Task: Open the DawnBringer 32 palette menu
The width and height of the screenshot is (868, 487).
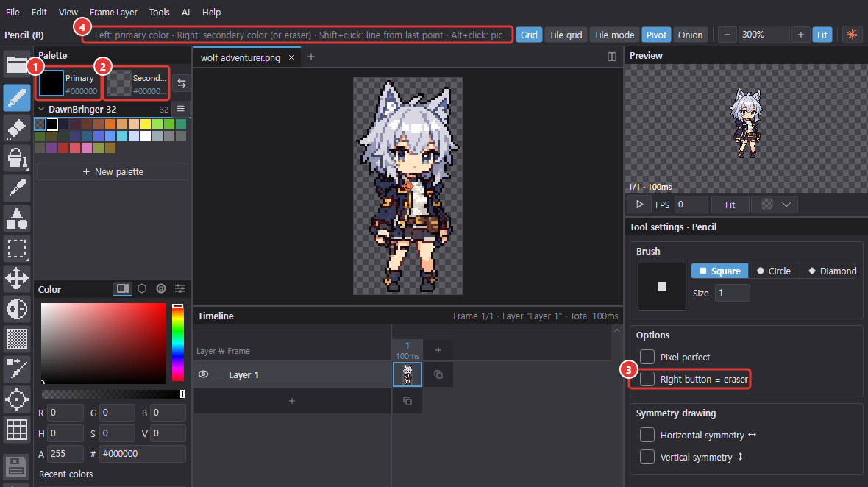Action: tap(180, 109)
